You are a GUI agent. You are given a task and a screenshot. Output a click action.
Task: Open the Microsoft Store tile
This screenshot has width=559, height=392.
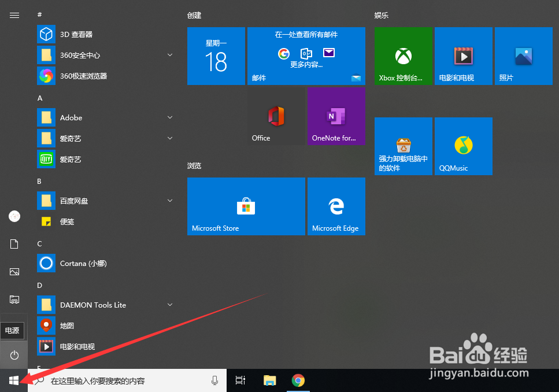pyautogui.click(x=246, y=206)
